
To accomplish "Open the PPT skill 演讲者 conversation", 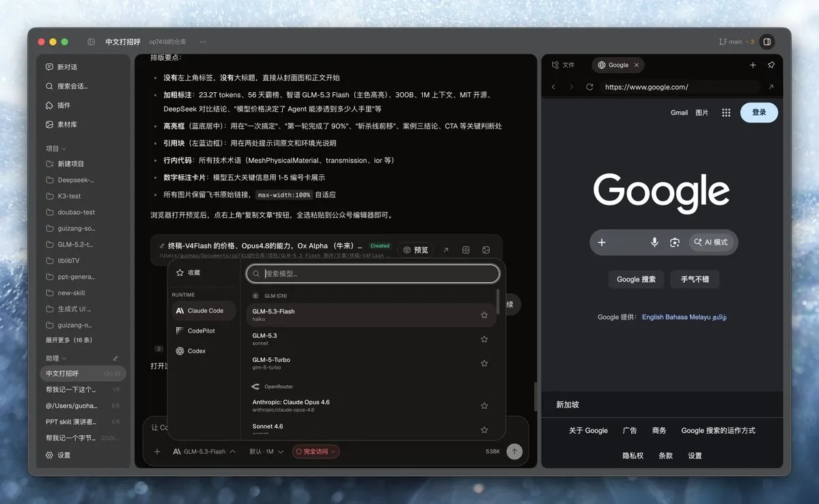I will tap(83, 422).
